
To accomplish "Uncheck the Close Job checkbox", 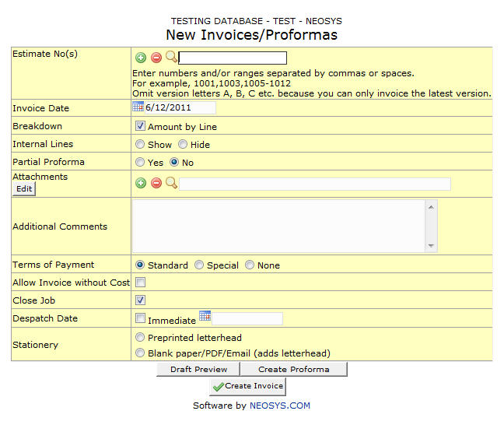I will tap(140, 300).
